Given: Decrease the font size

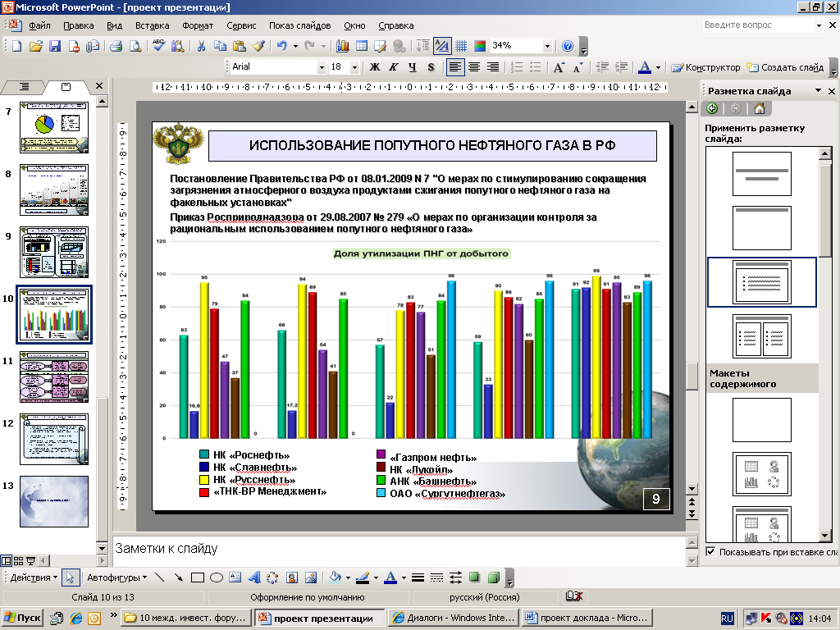Looking at the screenshot, I should pos(577,67).
